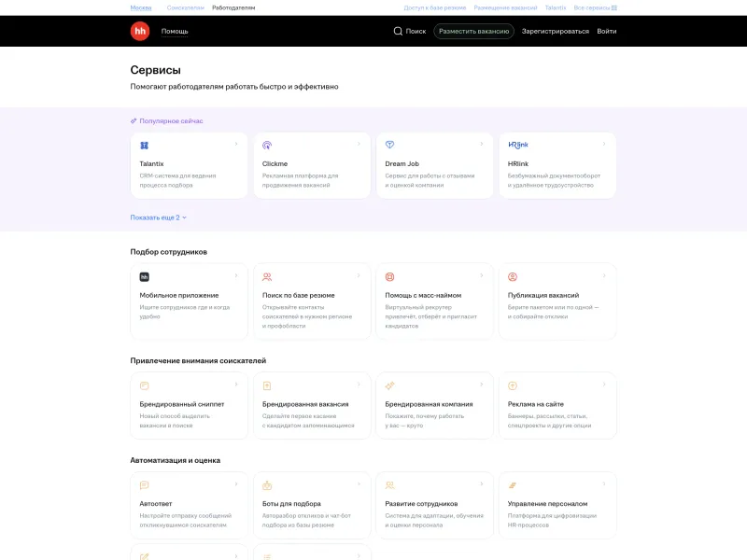Open 'Размещение вакансий' menu link
This screenshot has height=560, width=747.
(505, 7)
